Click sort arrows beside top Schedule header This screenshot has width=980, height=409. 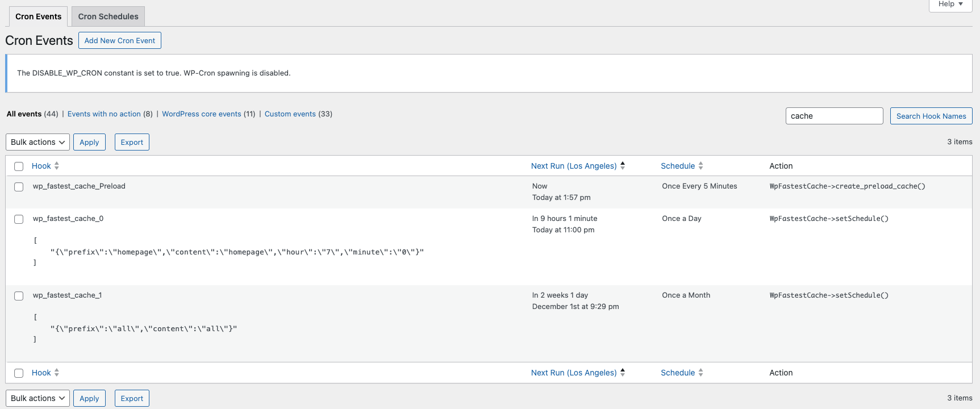701,166
